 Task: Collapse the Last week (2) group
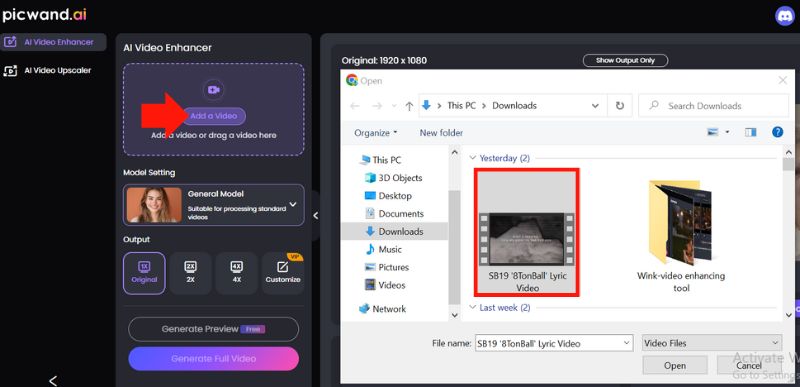pyautogui.click(x=473, y=307)
